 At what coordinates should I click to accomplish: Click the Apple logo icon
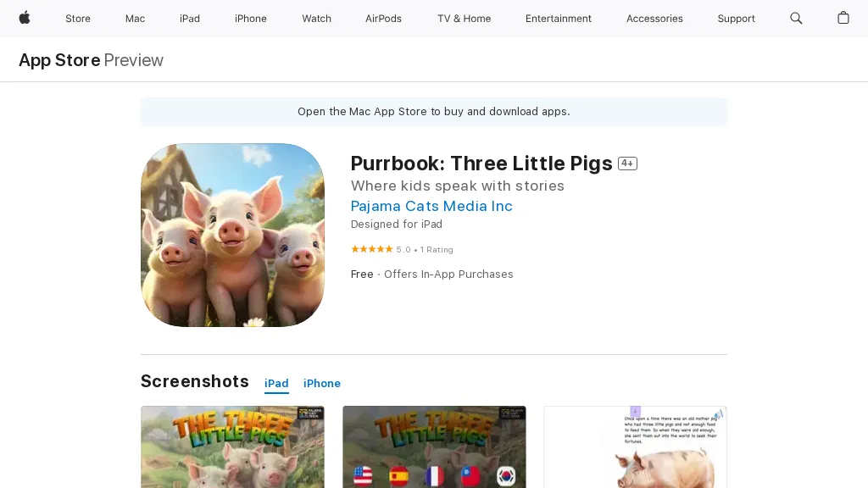point(25,19)
